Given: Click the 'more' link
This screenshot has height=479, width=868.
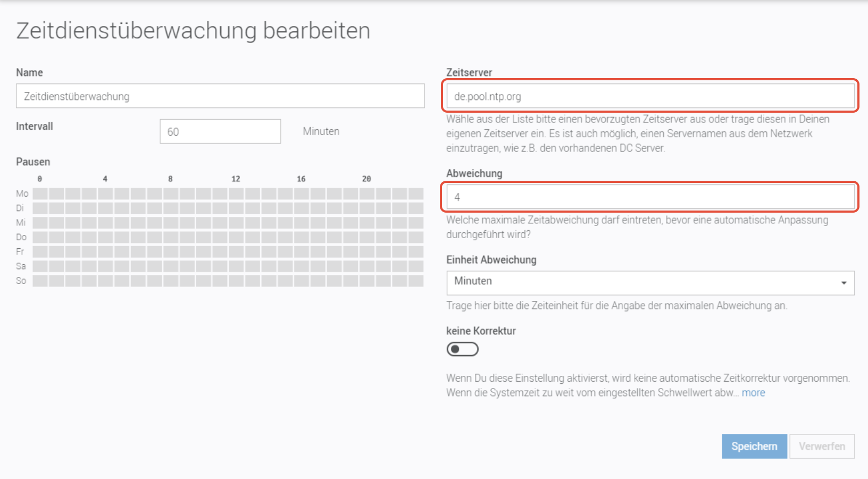Looking at the screenshot, I should [753, 393].
